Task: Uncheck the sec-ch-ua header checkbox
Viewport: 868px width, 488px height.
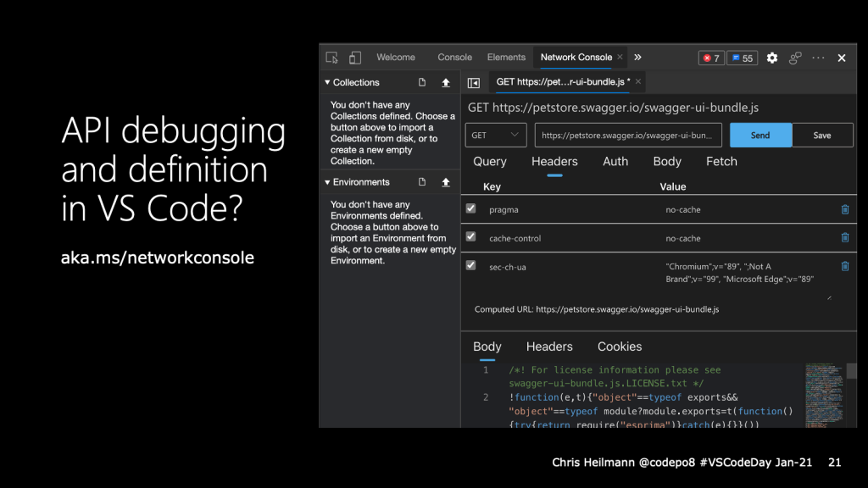Action: [x=470, y=265]
